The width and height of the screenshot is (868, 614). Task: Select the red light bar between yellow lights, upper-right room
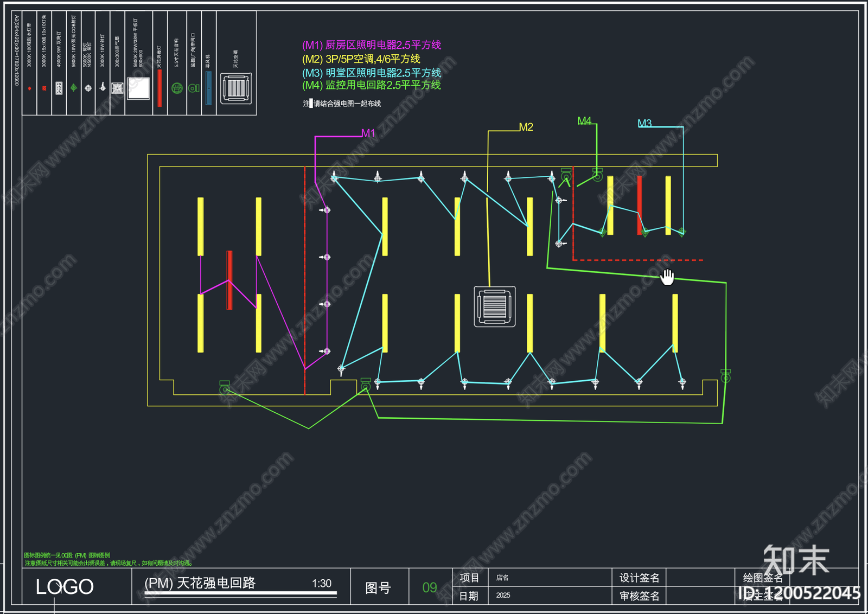coord(640,205)
